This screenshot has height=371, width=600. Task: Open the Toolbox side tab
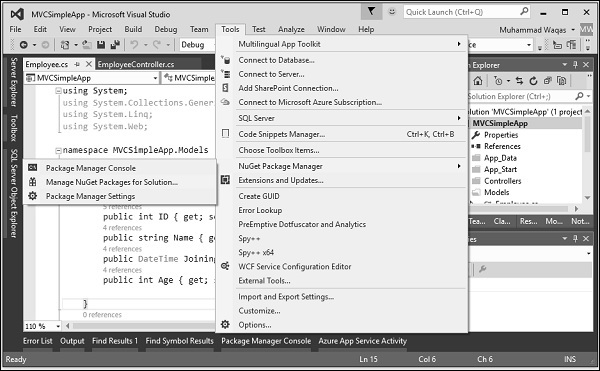click(x=14, y=128)
